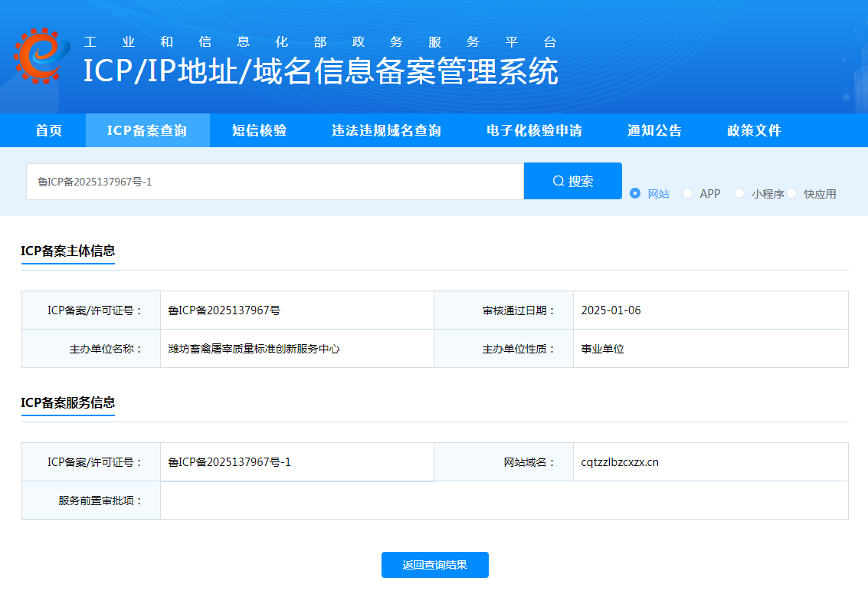Click the MIIT platform gear logo
Screen dimensions: 868x604
pos(41,56)
